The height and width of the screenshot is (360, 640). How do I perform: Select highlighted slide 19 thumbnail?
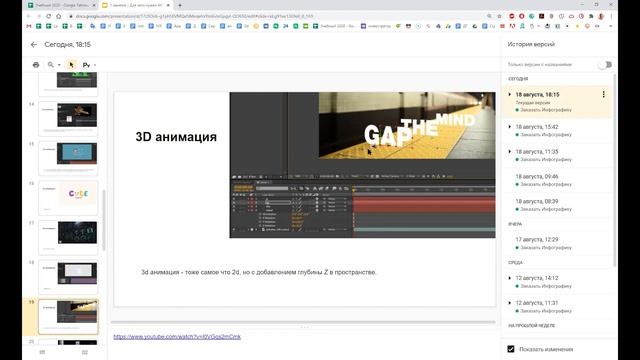pos(68,316)
